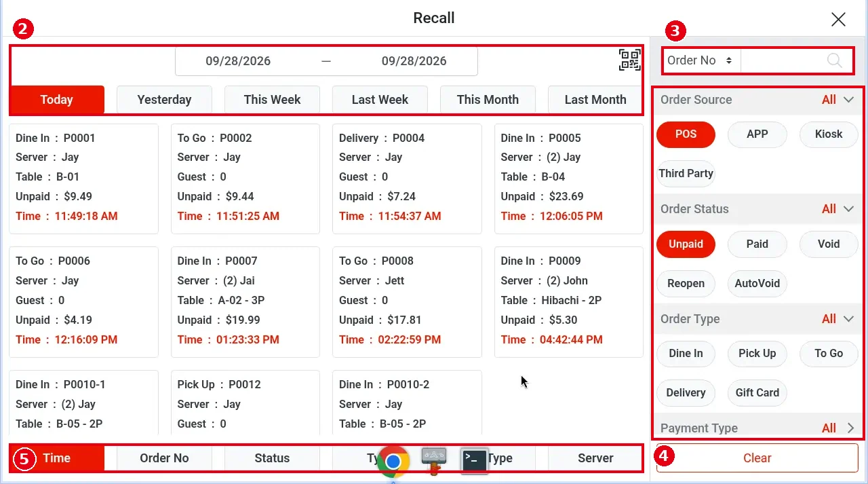Filter by Dine In order type
The width and height of the screenshot is (868, 484).
pyautogui.click(x=686, y=354)
